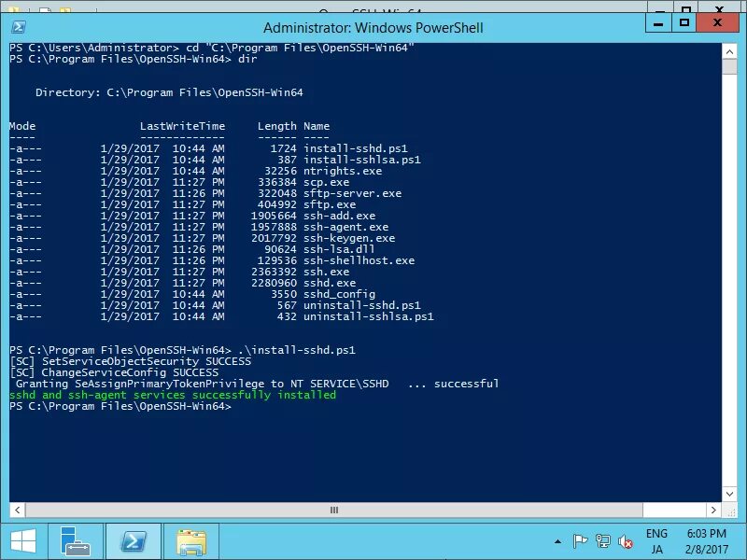Click the Mode column header
Screen dimensions: 747x560
(22, 126)
